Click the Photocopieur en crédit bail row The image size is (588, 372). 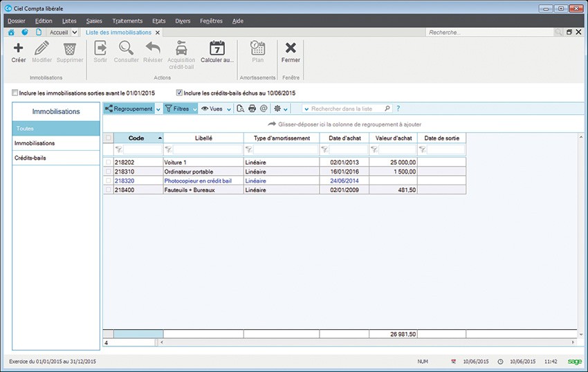[x=284, y=180]
